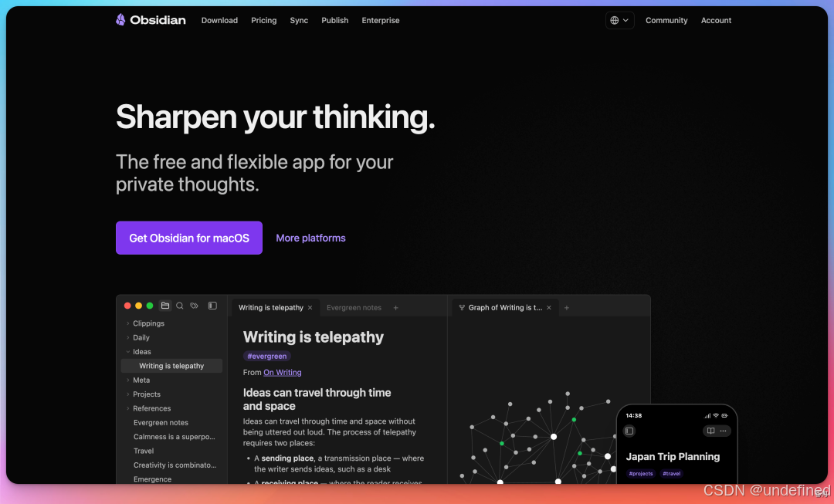Screen dimensions: 834x504
Task: Open the three-dots menu in phone mockup
Action: (724, 431)
